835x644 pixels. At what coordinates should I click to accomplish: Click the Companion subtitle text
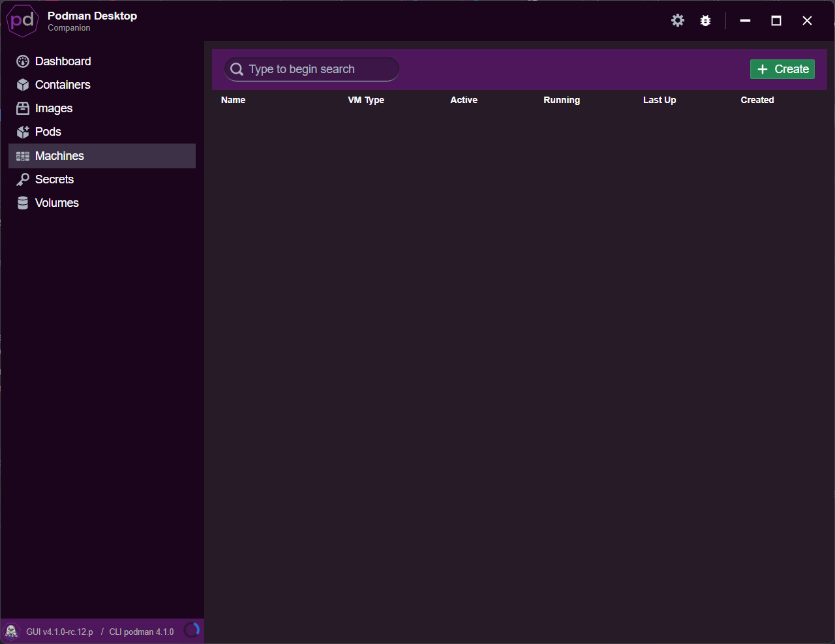(69, 28)
